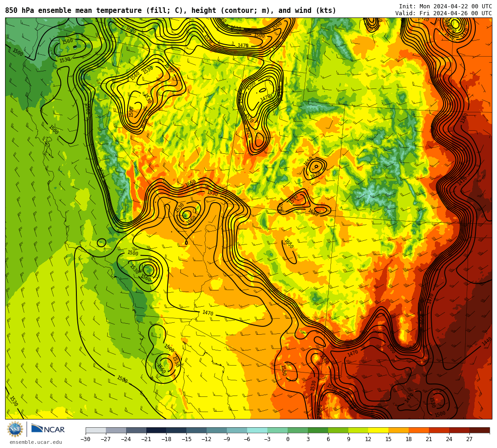The height and width of the screenshot is (448, 497).
Task: Click the 9 colorbar tick label
Action: tap(348, 439)
